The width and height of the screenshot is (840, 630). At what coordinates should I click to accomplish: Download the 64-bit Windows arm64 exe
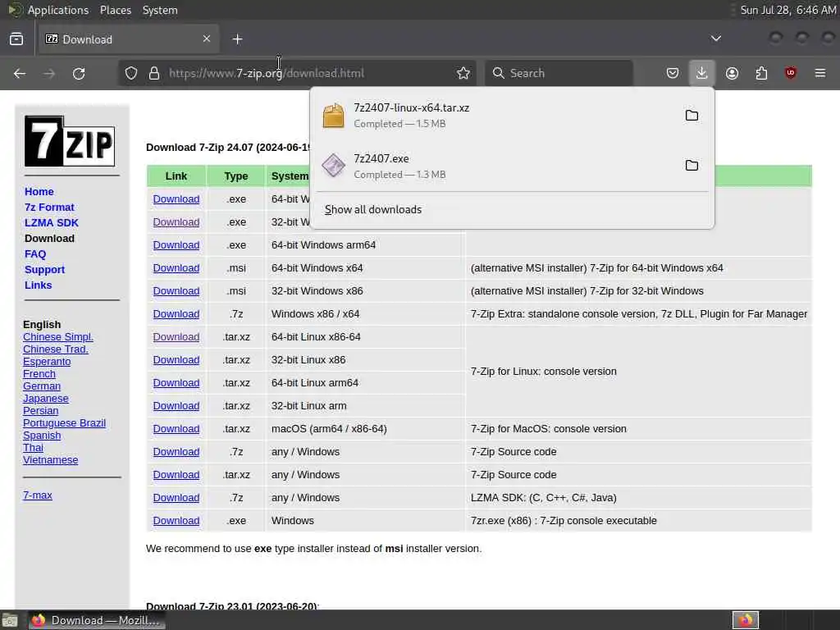coord(176,244)
